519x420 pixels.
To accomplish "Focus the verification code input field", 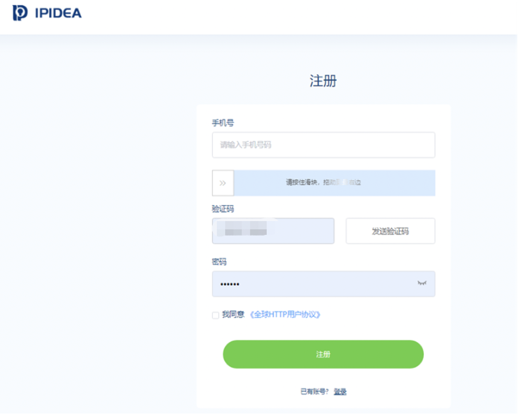I will (273, 231).
